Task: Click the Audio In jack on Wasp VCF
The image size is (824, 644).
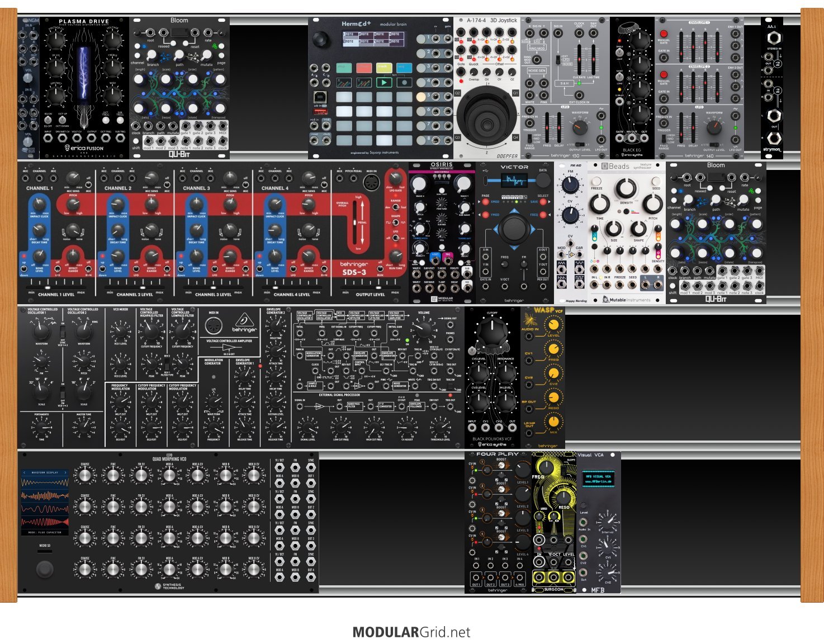Action: click(x=529, y=337)
